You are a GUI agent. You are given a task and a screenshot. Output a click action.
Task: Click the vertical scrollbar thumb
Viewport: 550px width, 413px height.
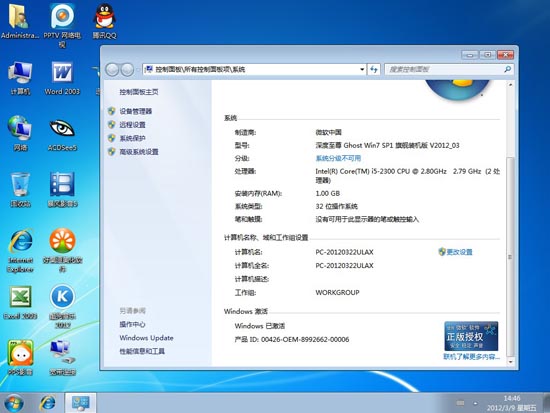(510, 257)
